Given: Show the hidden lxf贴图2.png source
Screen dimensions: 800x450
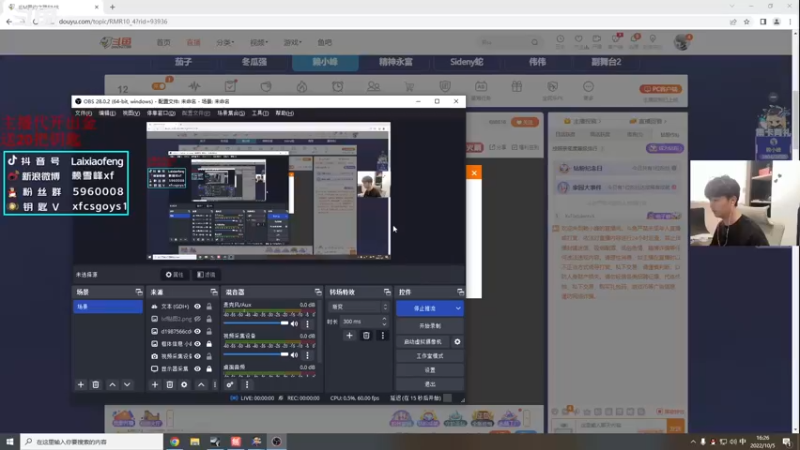Looking at the screenshot, I should click(197, 319).
